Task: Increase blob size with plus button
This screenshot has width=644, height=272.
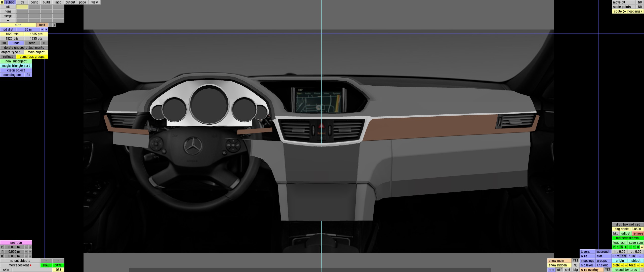Action: [x=626, y=265]
